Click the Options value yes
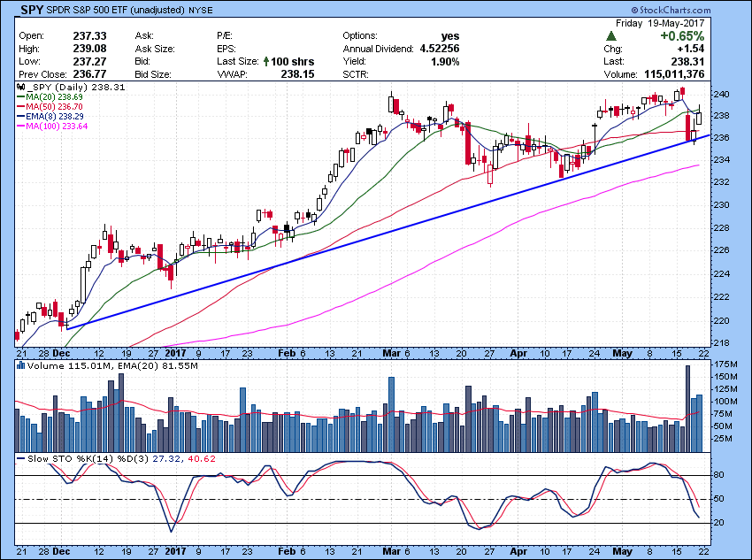The width and height of the screenshot is (752, 560). tap(450, 36)
